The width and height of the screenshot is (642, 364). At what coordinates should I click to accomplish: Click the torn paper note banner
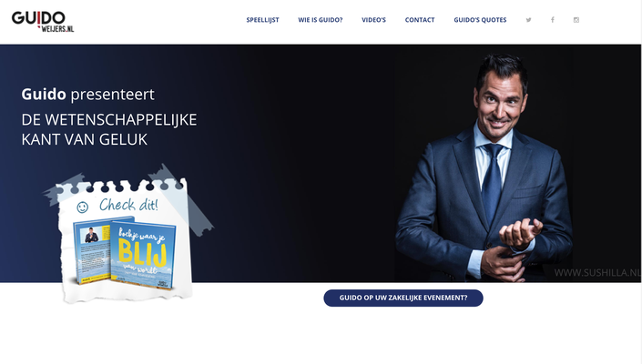[125, 241]
